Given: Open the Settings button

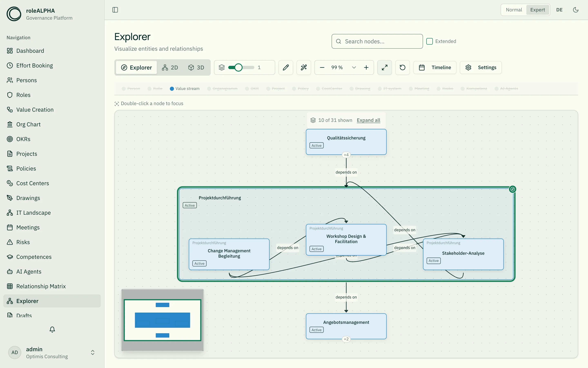Looking at the screenshot, I should coord(481,67).
